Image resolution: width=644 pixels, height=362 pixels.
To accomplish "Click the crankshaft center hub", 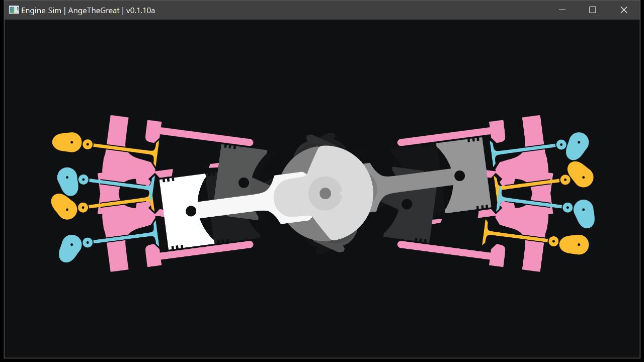I will [325, 193].
